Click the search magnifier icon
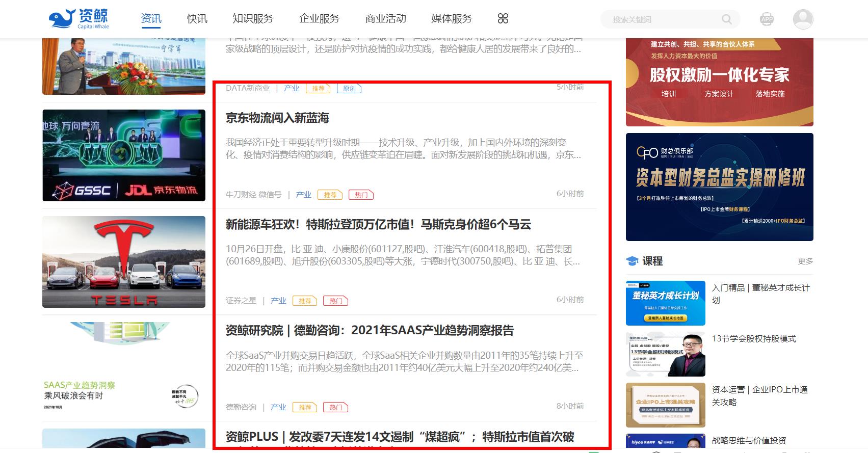The width and height of the screenshot is (868, 453). 727,19
